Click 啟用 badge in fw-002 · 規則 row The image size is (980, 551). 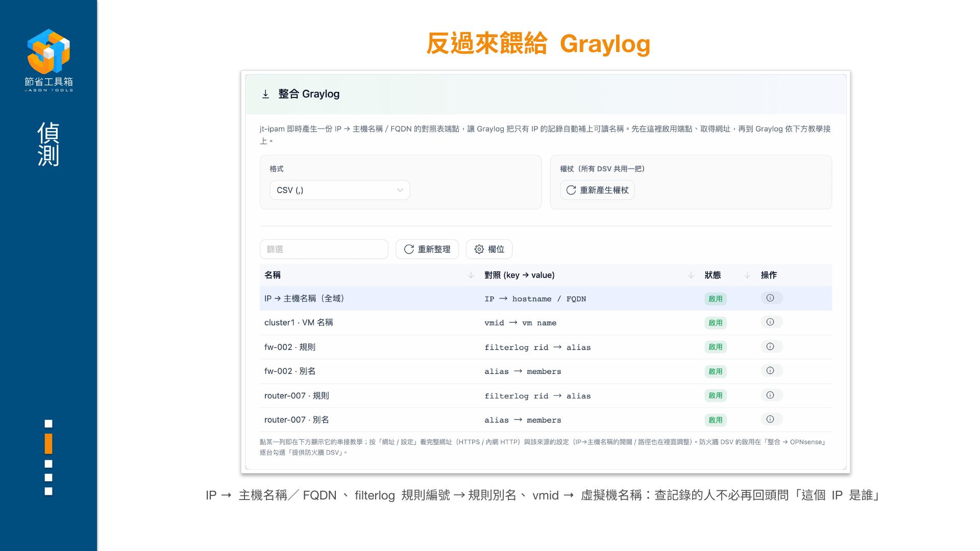(x=716, y=347)
